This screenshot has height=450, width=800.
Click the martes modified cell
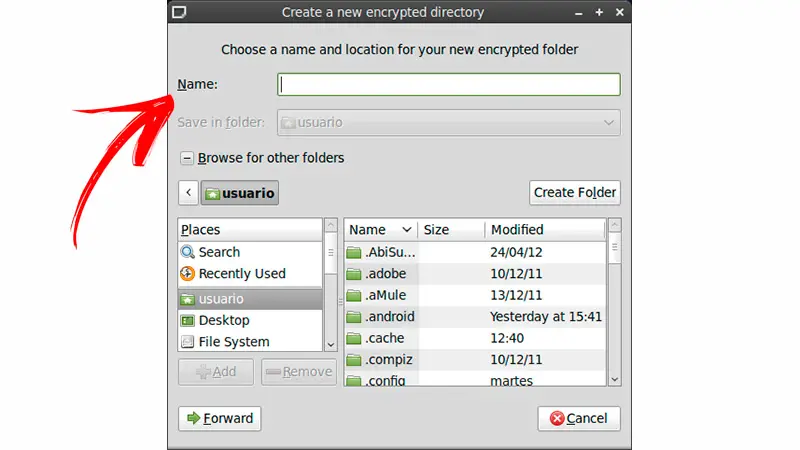point(511,381)
